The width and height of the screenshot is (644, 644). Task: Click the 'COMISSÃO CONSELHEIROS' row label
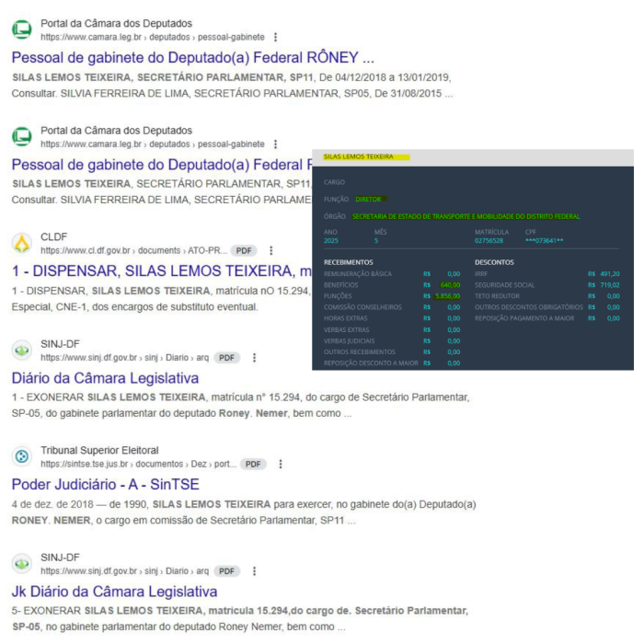362,307
